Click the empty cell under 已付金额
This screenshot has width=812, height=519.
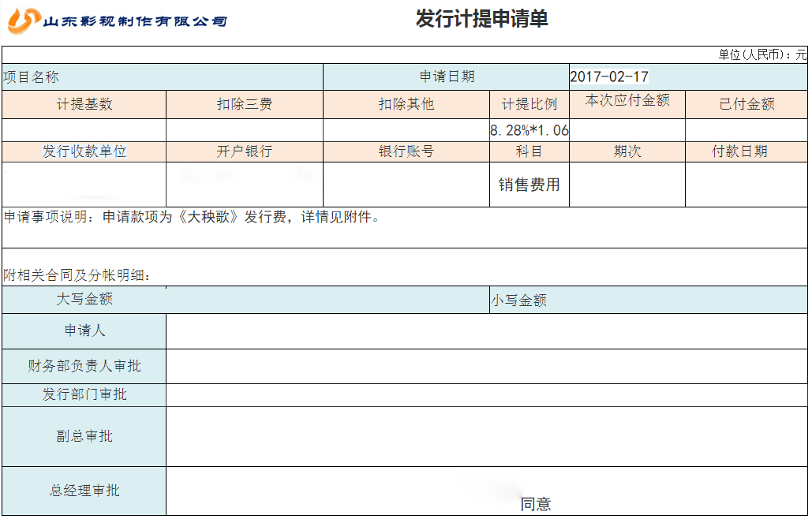point(747,130)
